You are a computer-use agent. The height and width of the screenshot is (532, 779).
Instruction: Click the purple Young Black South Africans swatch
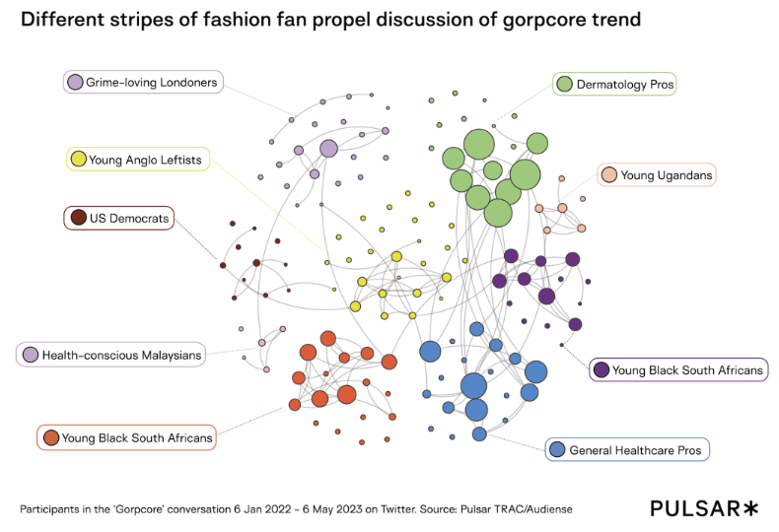click(x=601, y=370)
